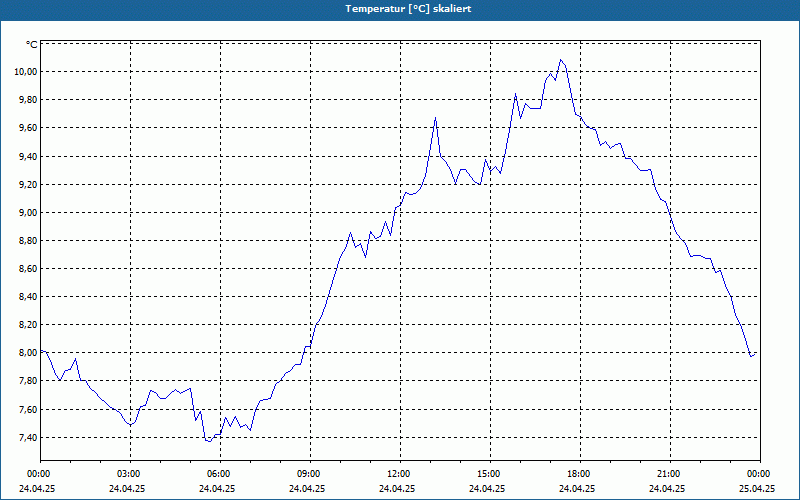The image size is (800, 500).
Task: Click the 9,40 y-axis value
Action: (x=28, y=156)
